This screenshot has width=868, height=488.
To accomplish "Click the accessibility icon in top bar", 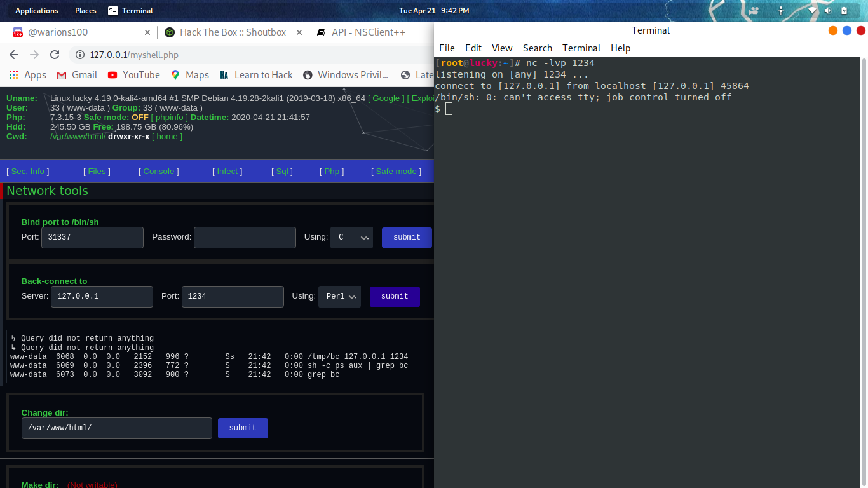I will point(781,10).
